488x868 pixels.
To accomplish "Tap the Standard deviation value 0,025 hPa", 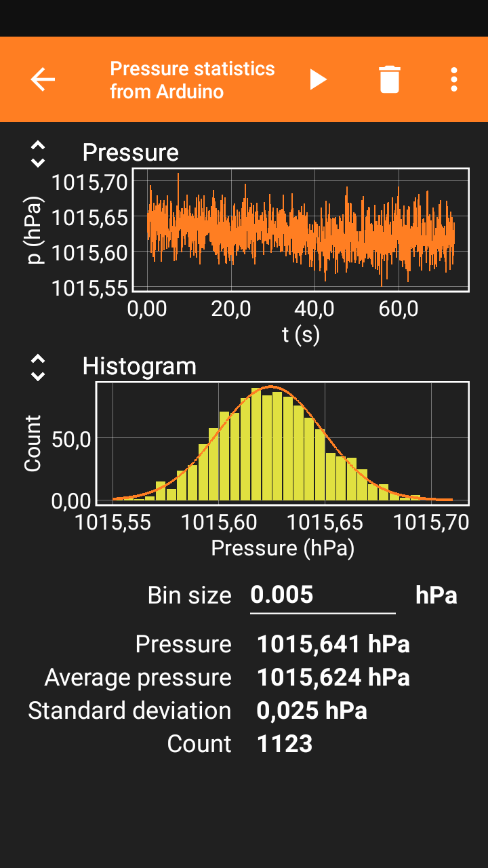I will coord(312,711).
